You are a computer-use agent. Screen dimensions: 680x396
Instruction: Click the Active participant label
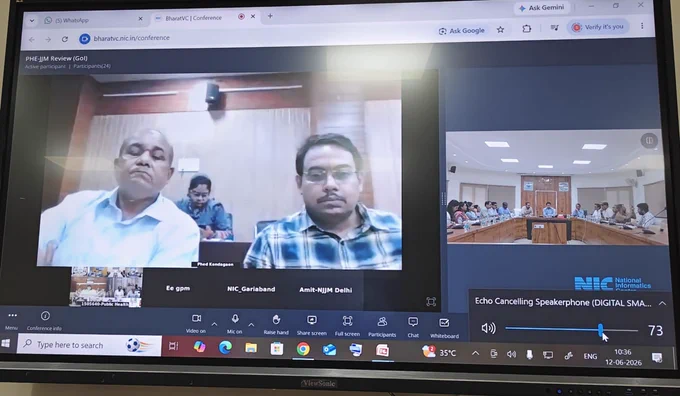(x=45, y=66)
